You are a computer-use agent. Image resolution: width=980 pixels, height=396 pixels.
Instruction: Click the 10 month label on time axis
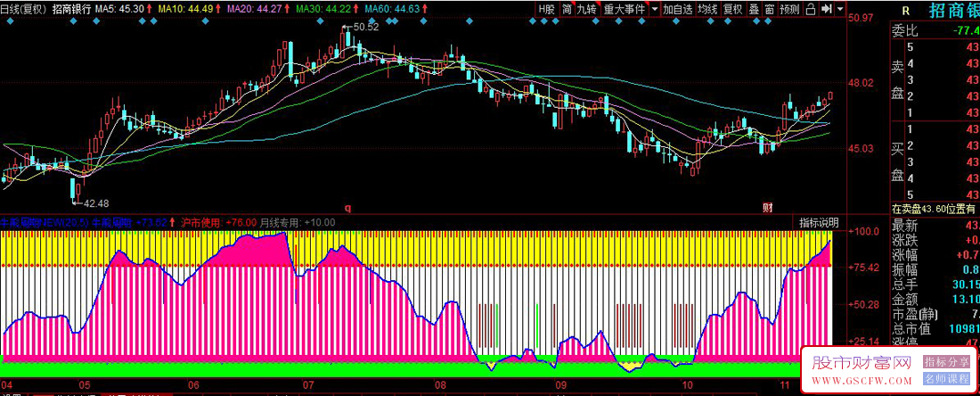[687, 384]
